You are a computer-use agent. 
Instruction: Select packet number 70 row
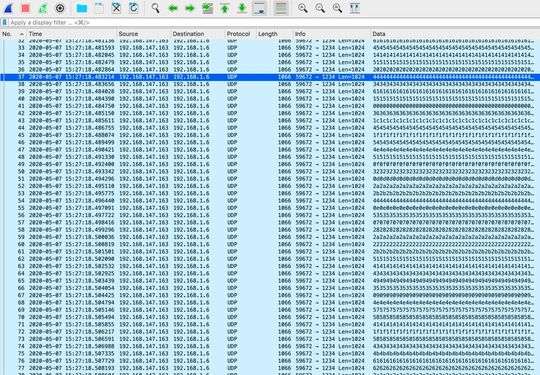click(x=270, y=317)
